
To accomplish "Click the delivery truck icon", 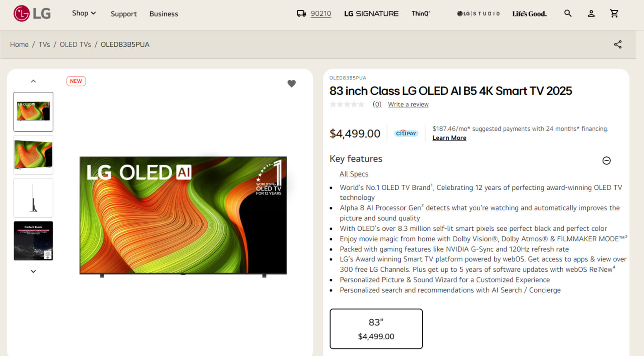I will click(x=301, y=14).
